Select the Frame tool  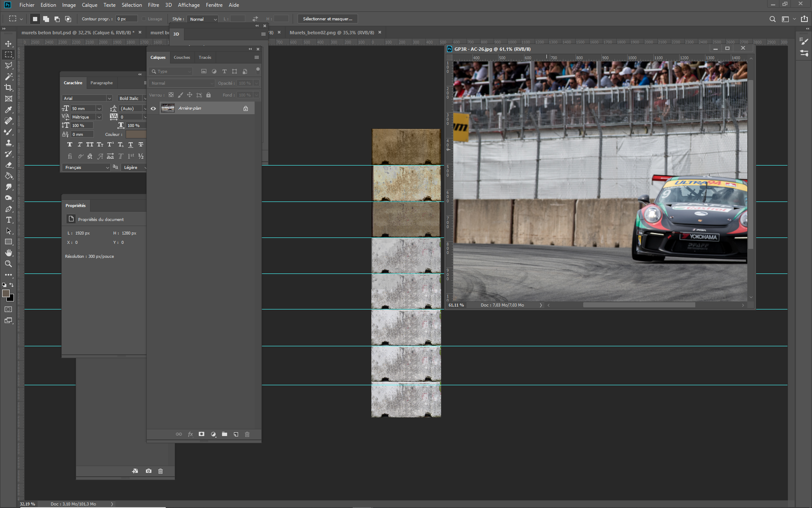pyautogui.click(x=8, y=99)
